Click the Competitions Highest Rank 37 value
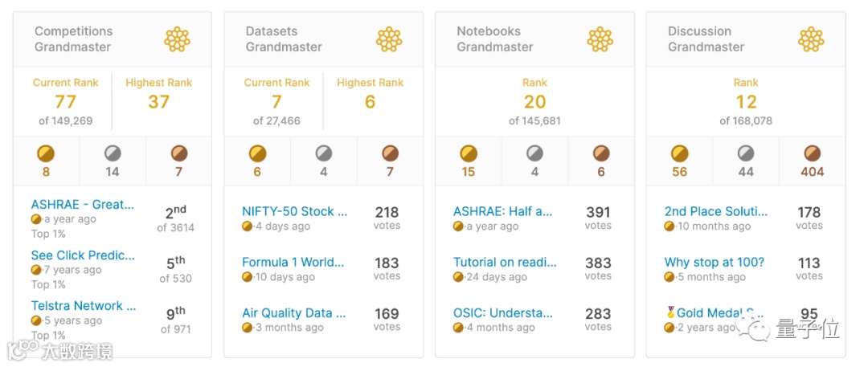The image size is (868, 367). point(158,102)
